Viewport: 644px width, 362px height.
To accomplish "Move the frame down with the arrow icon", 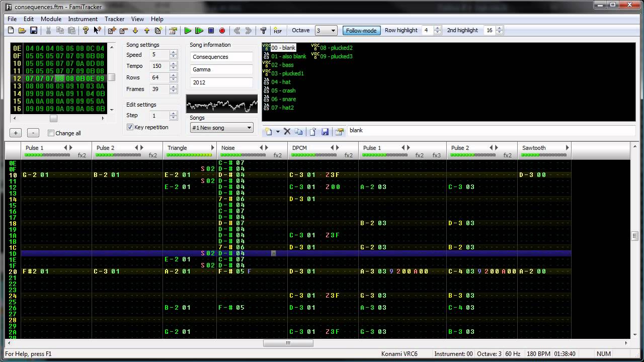I will pyautogui.click(x=135, y=31).
